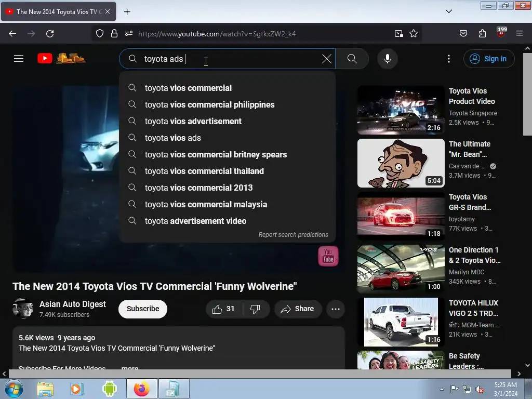The image size is (532, 399).
Task: Expand video description with more
Action: tap(129, 367)
